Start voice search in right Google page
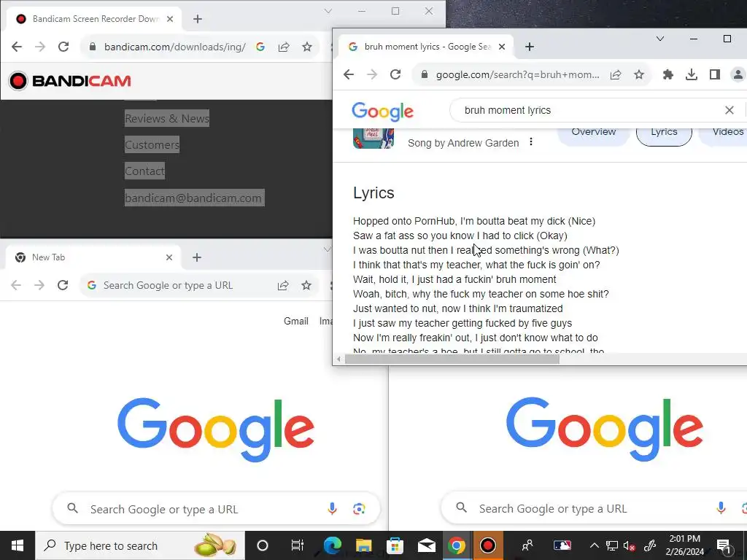 [721, 508]
